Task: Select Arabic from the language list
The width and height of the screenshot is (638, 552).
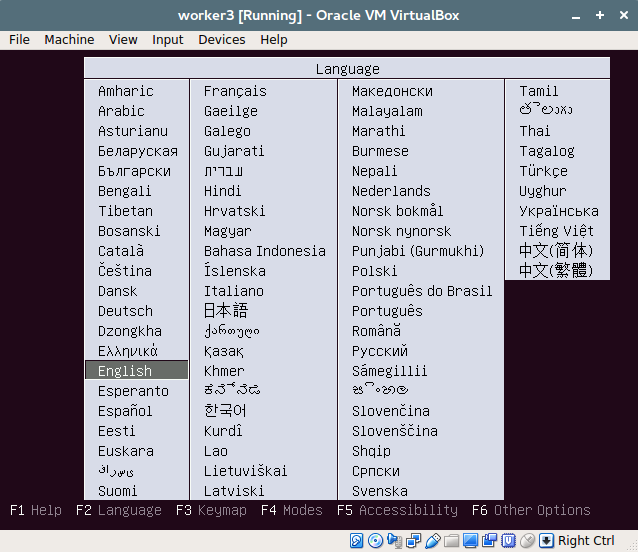Action: click(121, 111)
